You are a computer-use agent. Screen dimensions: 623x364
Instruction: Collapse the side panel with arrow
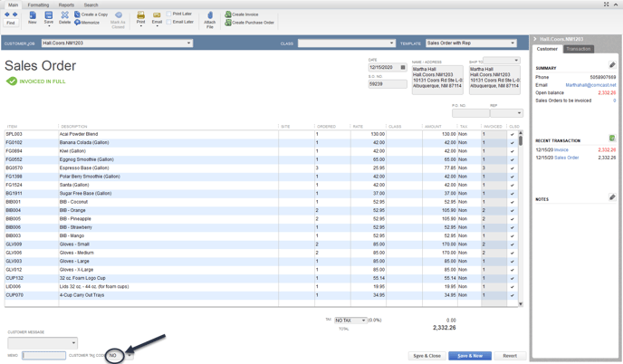tap(535, 39)
